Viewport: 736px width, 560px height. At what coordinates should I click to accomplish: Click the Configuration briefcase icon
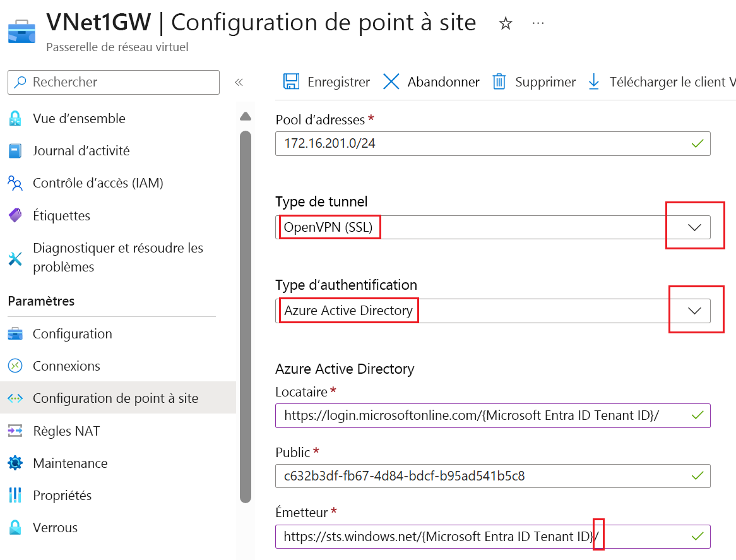tap(15, 334)
